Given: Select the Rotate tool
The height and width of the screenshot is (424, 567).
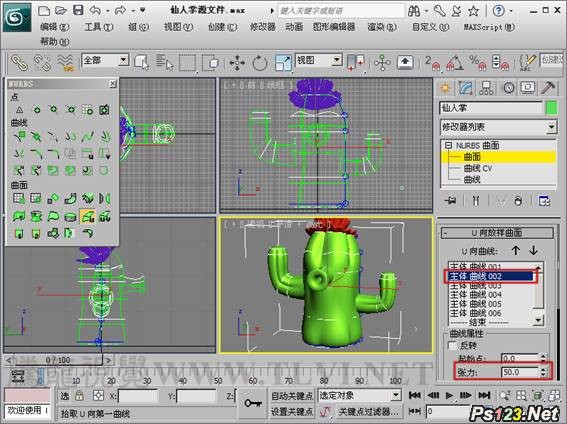Looking at the screenshot, I should [260, 63].
